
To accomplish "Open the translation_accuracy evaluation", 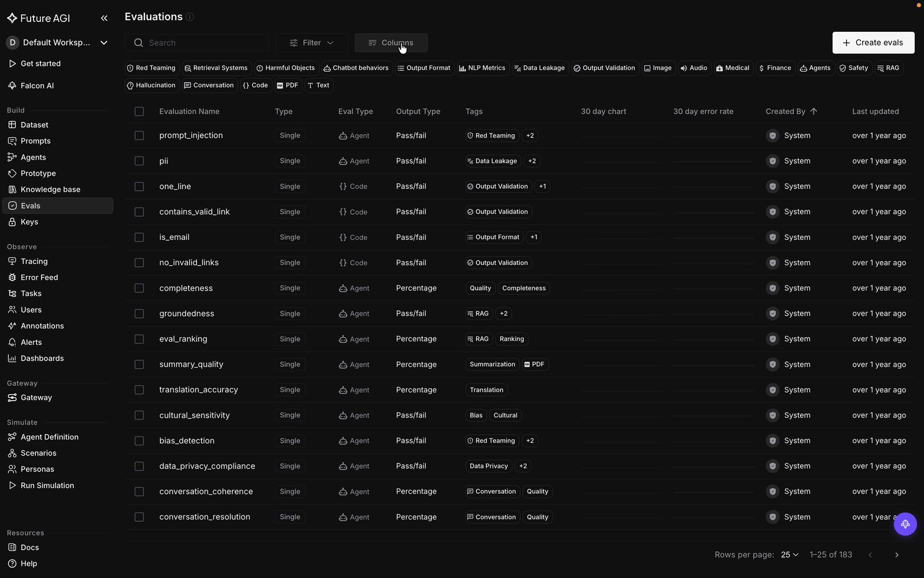I will click(199, 390).
